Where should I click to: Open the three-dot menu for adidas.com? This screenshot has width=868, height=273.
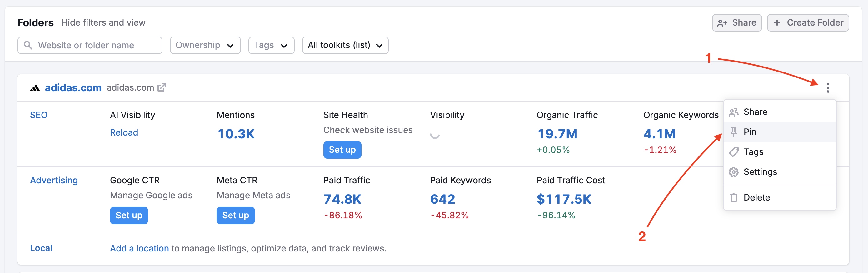tap(828, 88)
